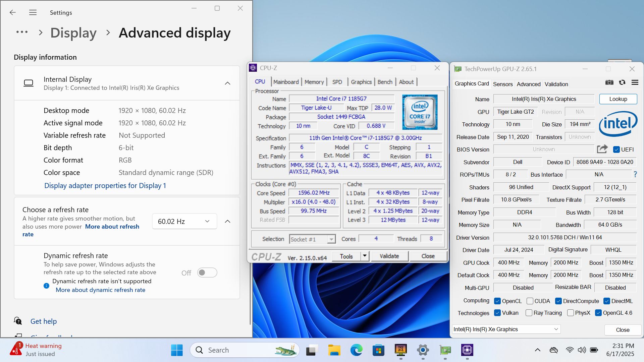This screenshot has width=644, height=362.
Task: Open GPU-Z hamburger menu
Action: (x=635, y=82)
